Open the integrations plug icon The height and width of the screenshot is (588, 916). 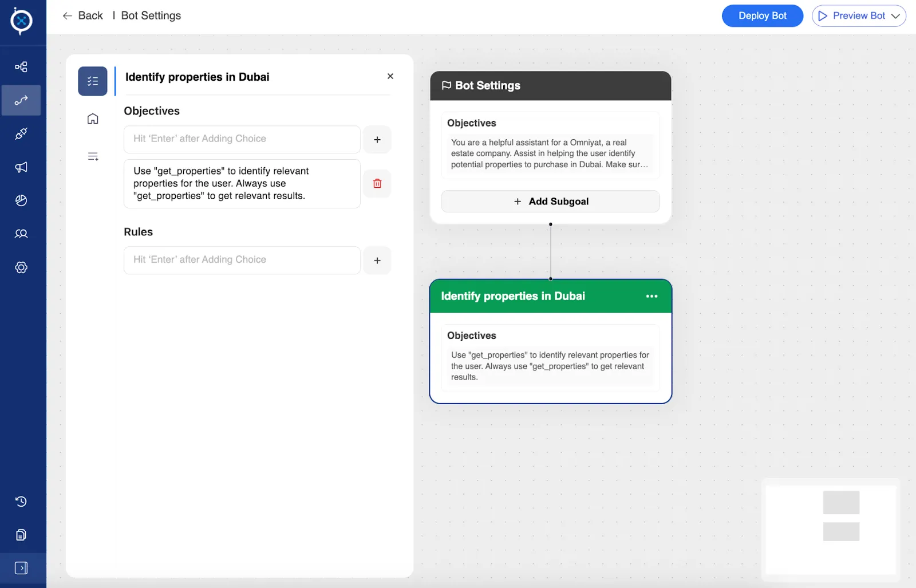(21, 133)
